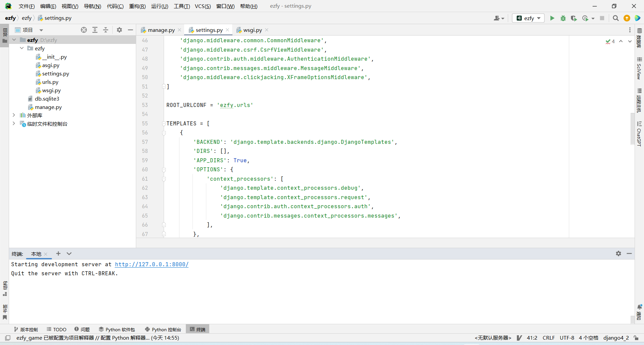
Task: Click the orange update arrow icon
Action: [627, 18]
